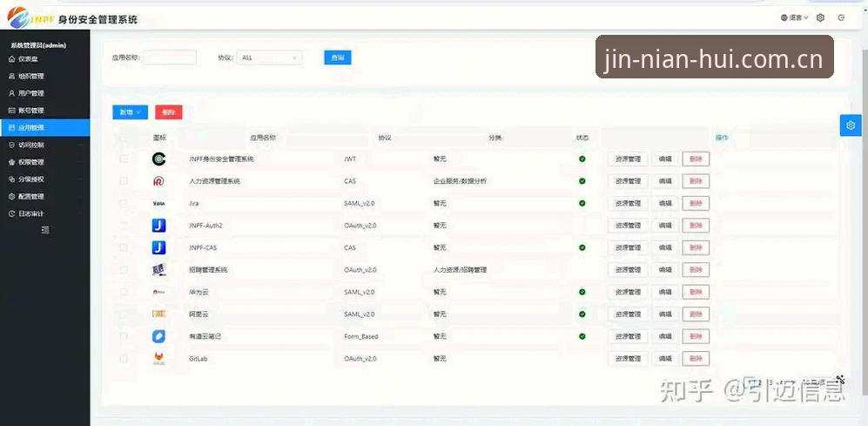Click green status icon for Jira row

click(582, 203)
